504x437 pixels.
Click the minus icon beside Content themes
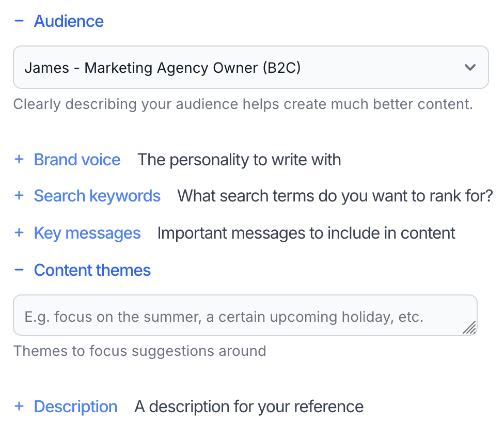[x=19, y=270]
